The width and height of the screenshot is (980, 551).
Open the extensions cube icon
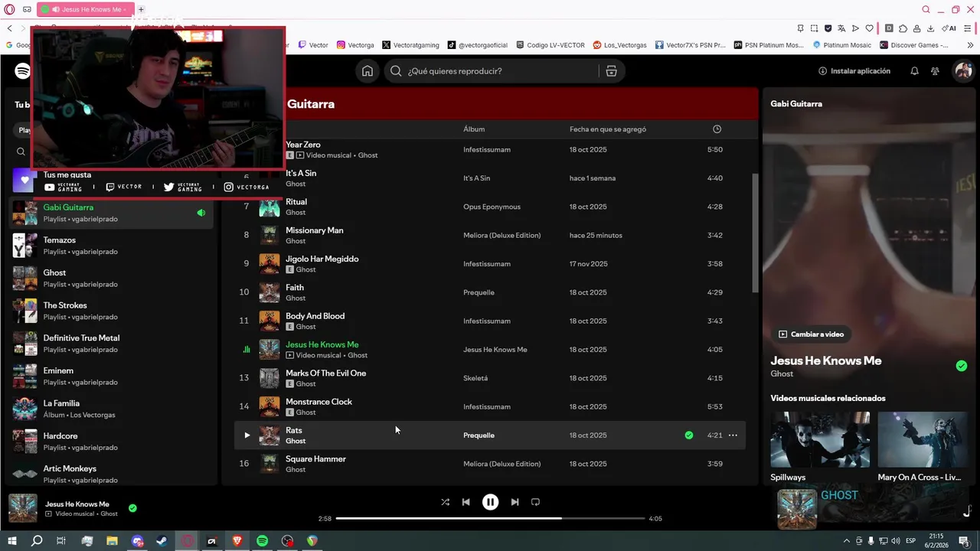coord(903,28)
